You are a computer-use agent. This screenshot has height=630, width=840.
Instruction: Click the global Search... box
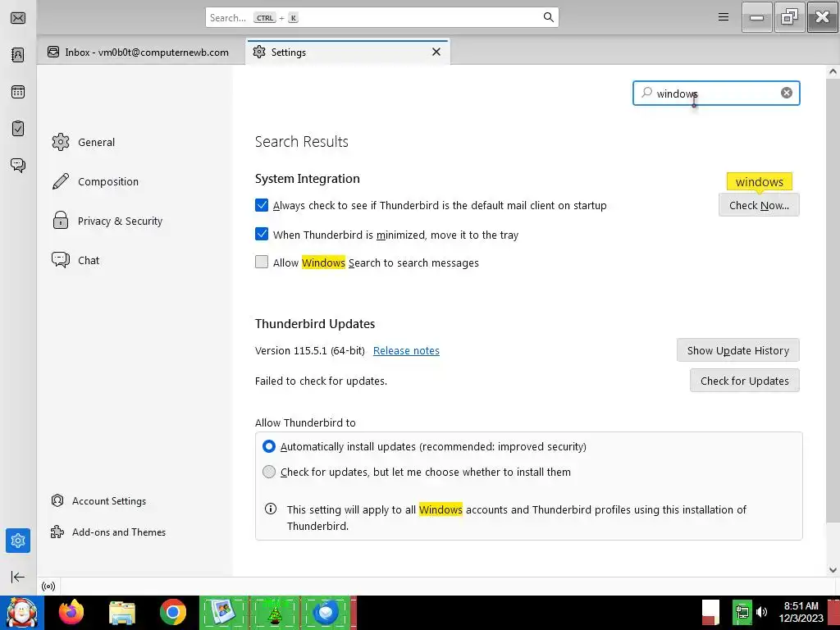(x=382, y=18)
